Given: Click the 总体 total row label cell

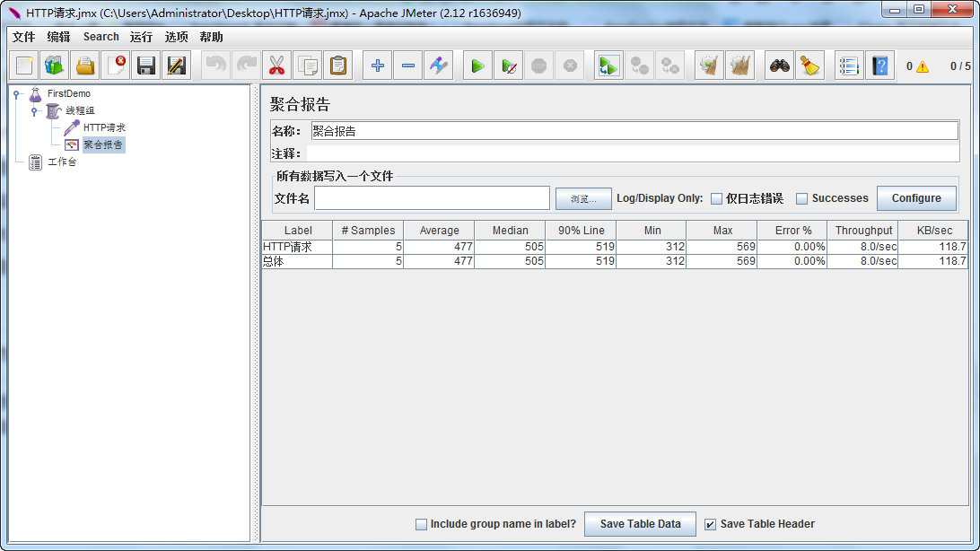Looking at the screenshot, I should tap(297, 261).
